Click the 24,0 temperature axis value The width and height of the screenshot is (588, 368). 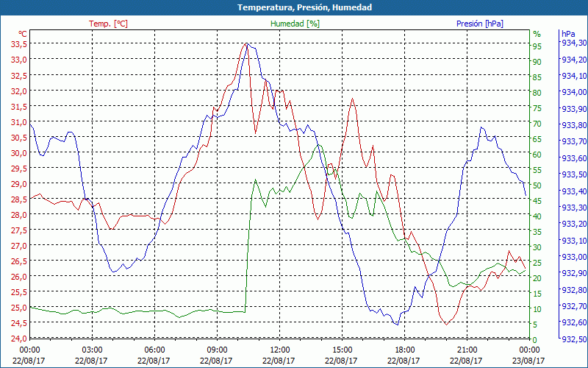(x=18, y=339)
